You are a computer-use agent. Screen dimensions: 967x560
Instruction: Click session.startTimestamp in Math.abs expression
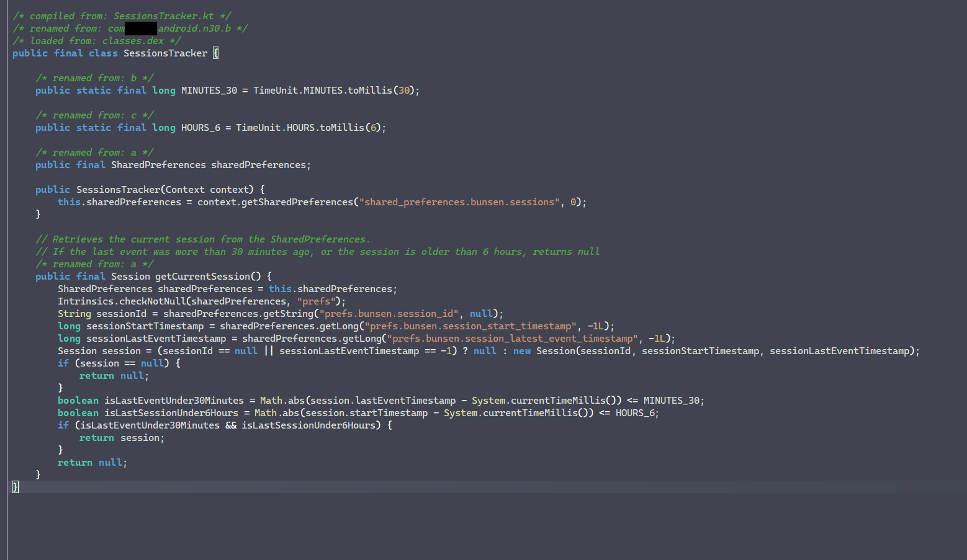pos(366,413)
